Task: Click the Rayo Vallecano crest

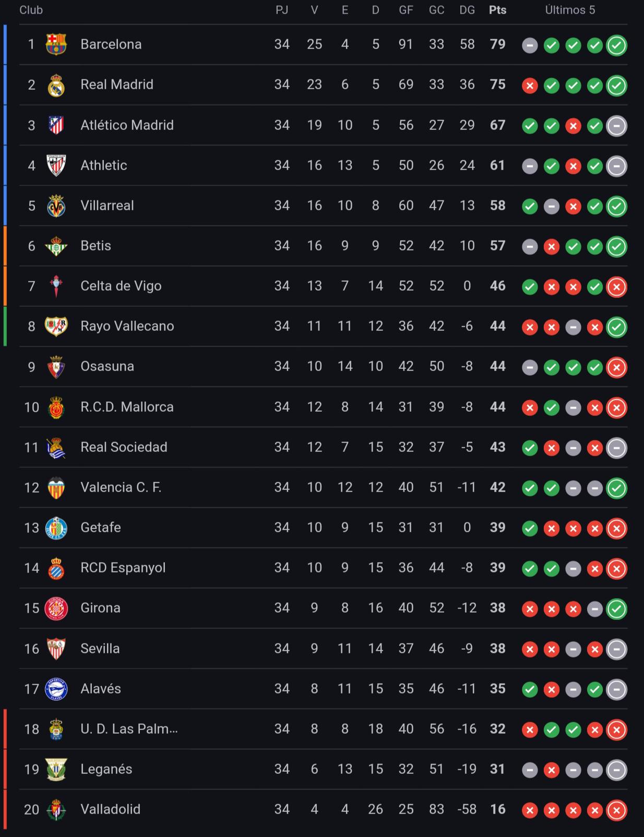Action: [x=56, y=326]
